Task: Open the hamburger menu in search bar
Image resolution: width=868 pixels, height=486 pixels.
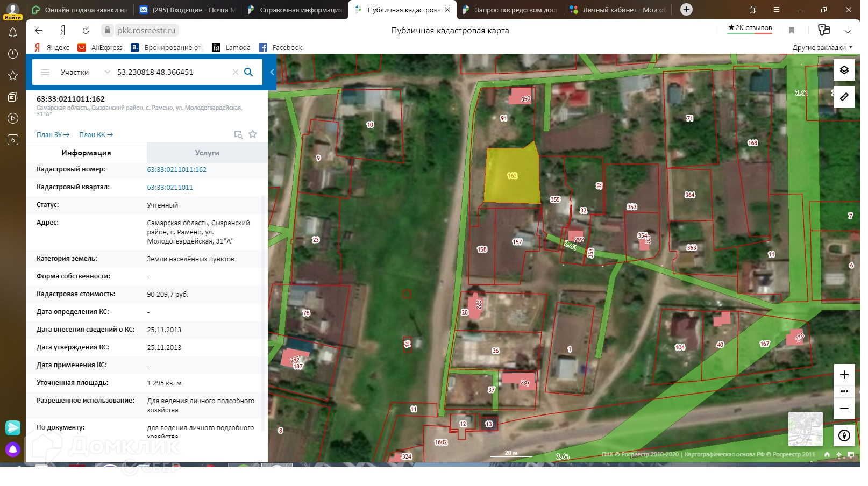Action: [x=45, y=72]
